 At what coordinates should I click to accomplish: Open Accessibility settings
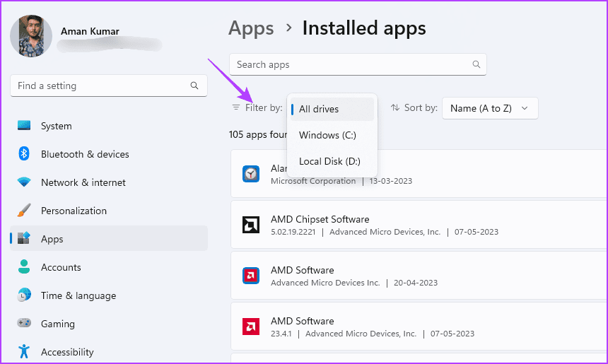pos(109,351)
